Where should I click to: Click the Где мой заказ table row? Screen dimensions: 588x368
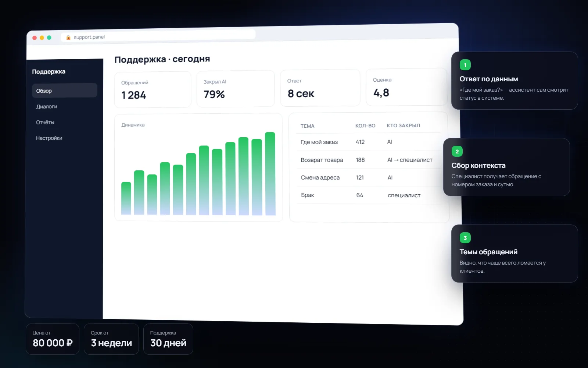(x=369, y=142)
